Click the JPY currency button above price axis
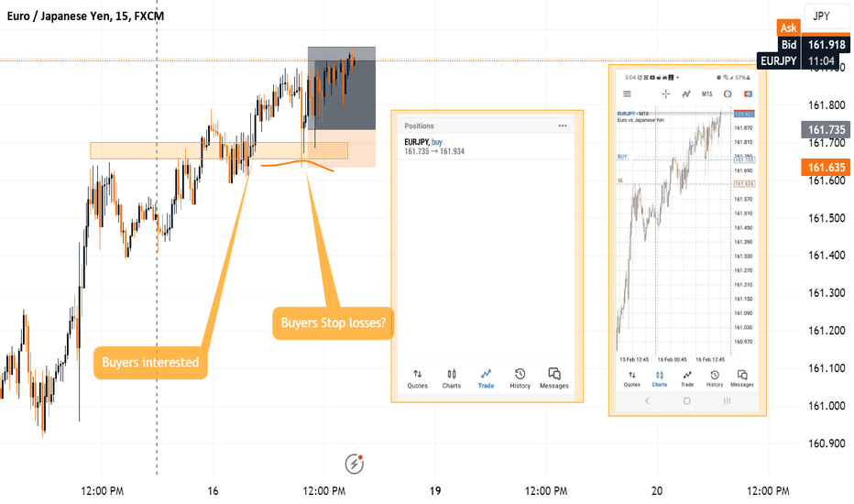The image size is (854, 504). coord(827,16)
